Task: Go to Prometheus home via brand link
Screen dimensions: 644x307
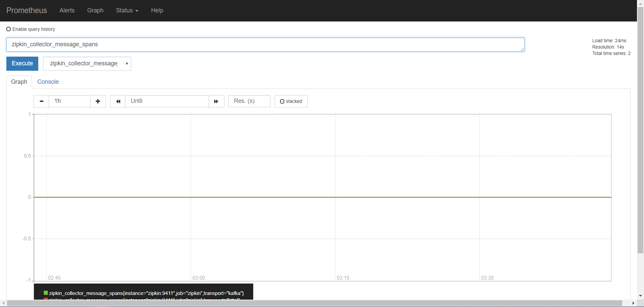Action: (x=26, y=10)
